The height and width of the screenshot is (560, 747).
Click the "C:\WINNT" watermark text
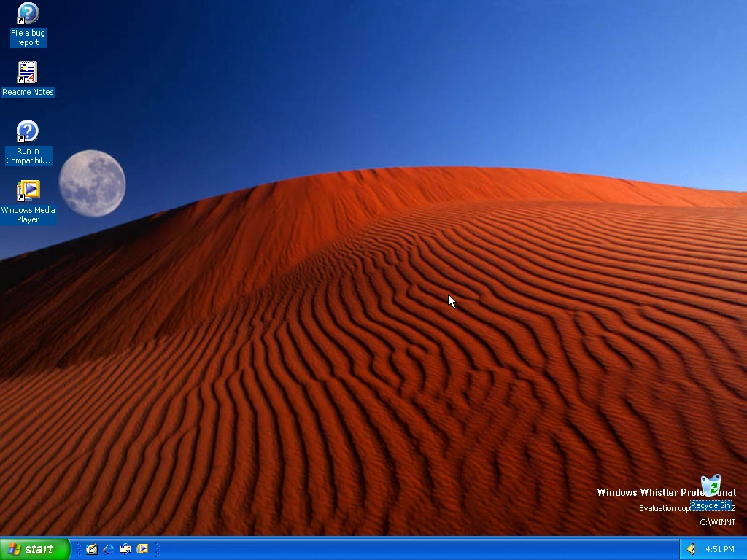click(x=716, y=522)
